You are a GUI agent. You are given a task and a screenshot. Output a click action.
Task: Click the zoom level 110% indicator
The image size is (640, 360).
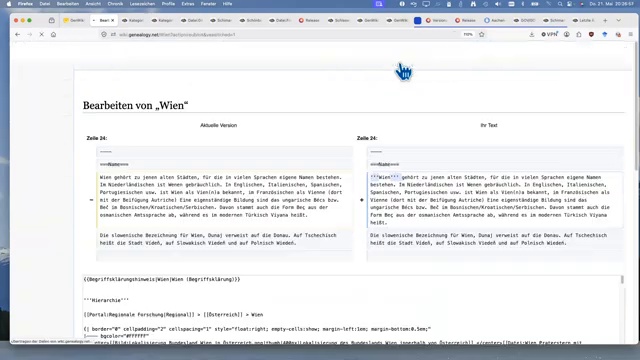coord(468,35)
